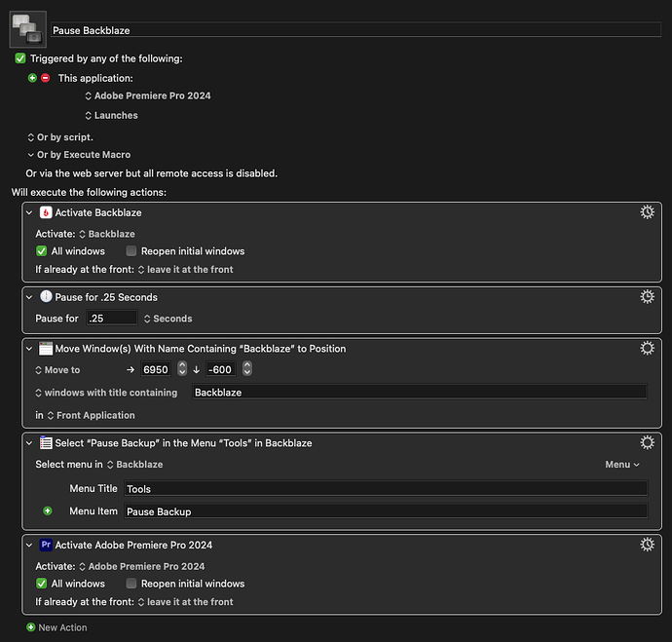
Task: Open gear menu for Pause action
Action: (646, 297)
